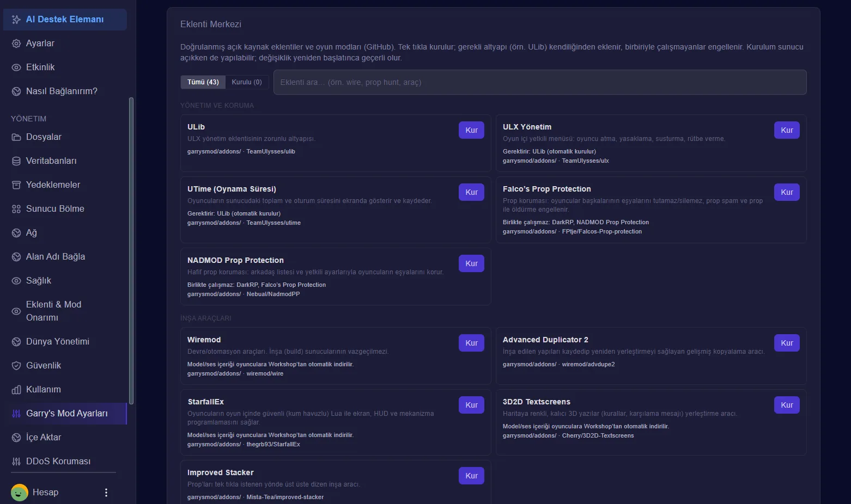Open İçe Aktar in sidebar
This screenshot has height=504, width=851.
coord(65,438)
